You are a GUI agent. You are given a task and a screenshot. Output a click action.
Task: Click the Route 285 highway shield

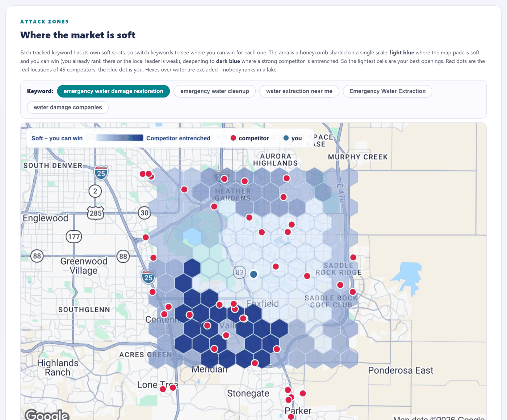click(96, 213)
